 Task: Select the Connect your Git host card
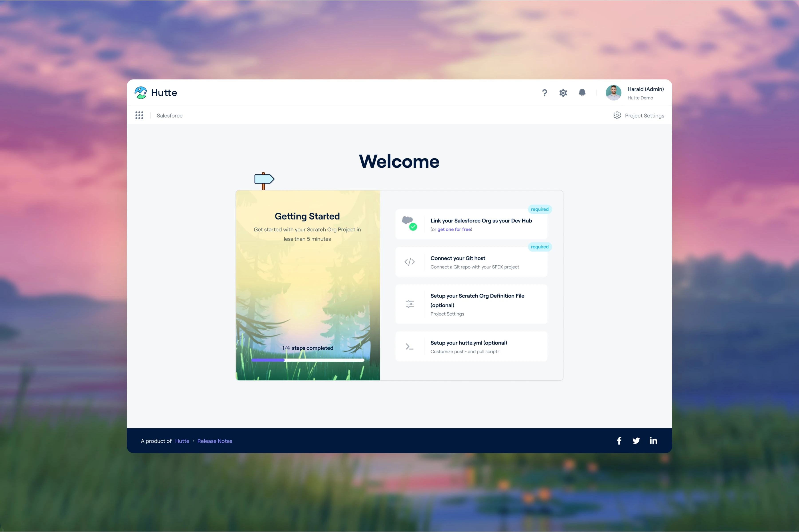pyautogui.click(x=471, y=262)
